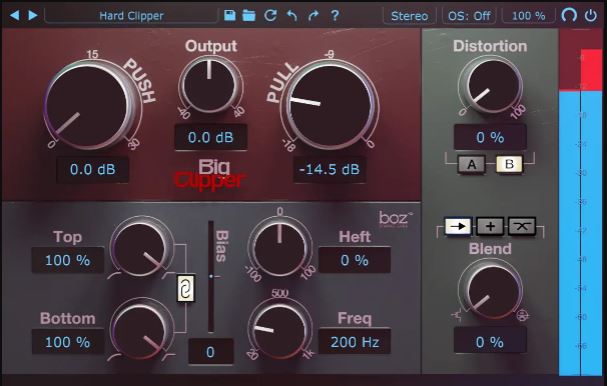Viewport: 607px width, 386px height.
Task: Go to the next preset arrow
Action: click(x=33, y=15)
